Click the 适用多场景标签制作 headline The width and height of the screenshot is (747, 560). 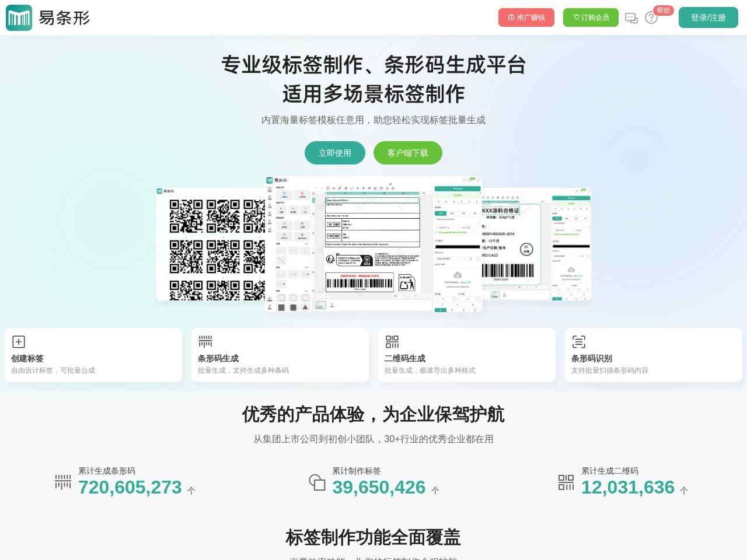click(373, 94)
